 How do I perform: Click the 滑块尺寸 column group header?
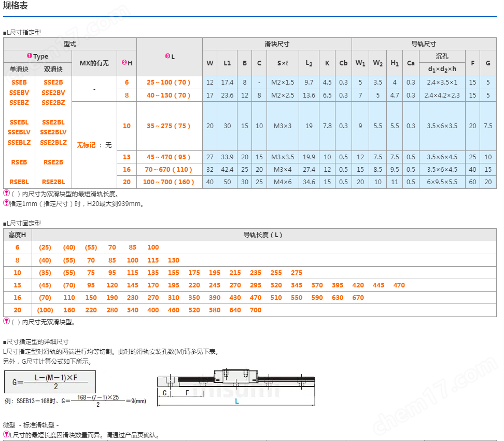277,44
